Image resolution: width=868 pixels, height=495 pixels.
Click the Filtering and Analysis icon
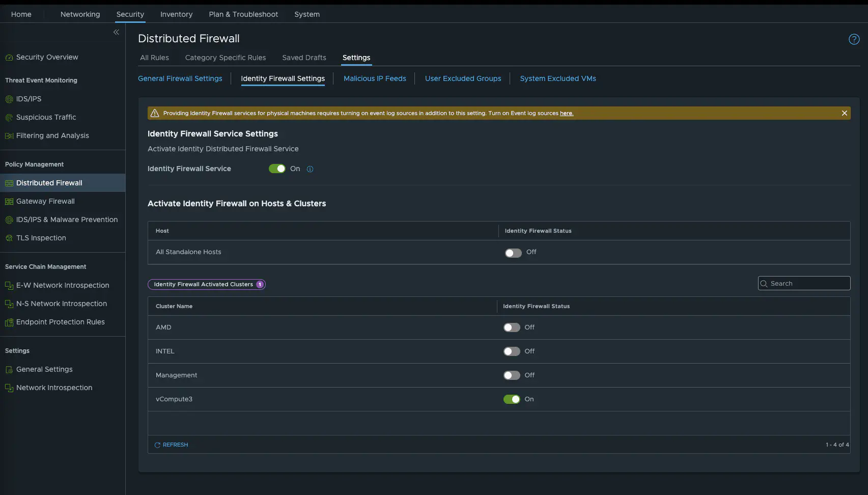[9, 136]
